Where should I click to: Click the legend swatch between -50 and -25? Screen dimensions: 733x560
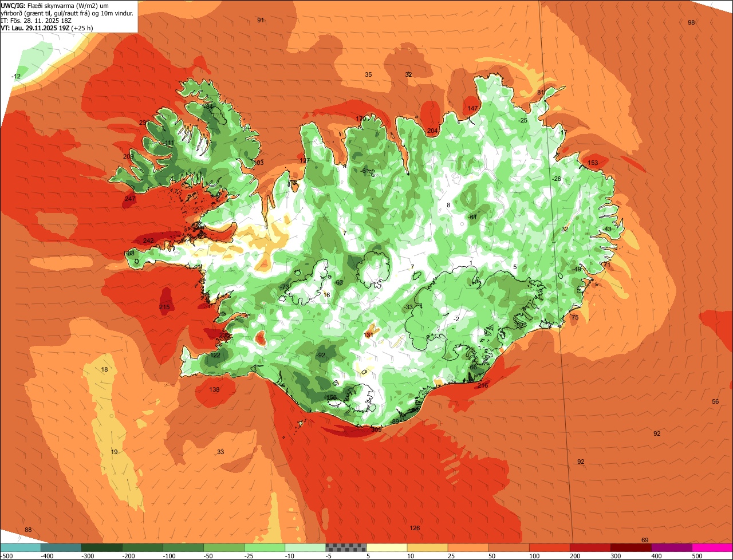(224, 547)
